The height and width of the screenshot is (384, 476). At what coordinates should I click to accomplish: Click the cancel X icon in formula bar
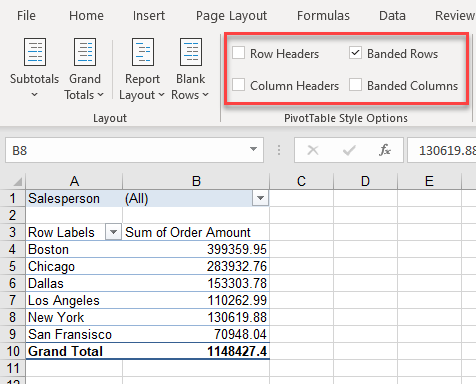[x=313, y=150]
